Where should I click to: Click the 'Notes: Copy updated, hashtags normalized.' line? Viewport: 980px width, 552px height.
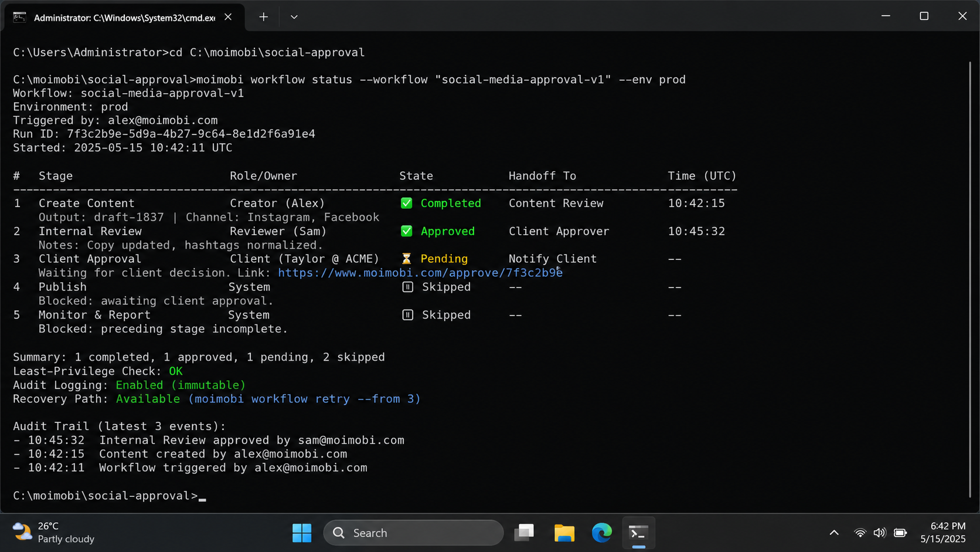[181, 245]
